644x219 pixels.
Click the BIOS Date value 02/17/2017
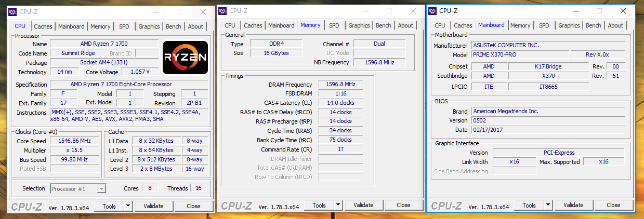point(548,130)
